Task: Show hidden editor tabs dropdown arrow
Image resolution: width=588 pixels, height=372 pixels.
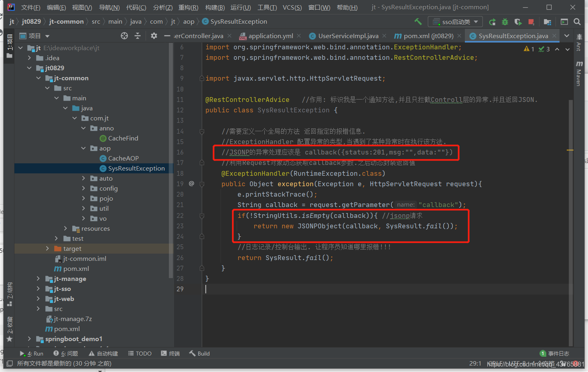Action: pos(567,36)
